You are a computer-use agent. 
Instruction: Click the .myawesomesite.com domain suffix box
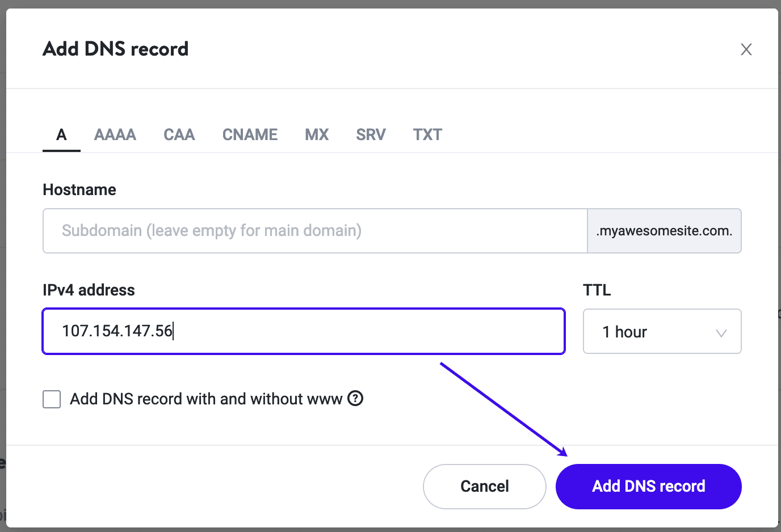[x=664, y=231]
